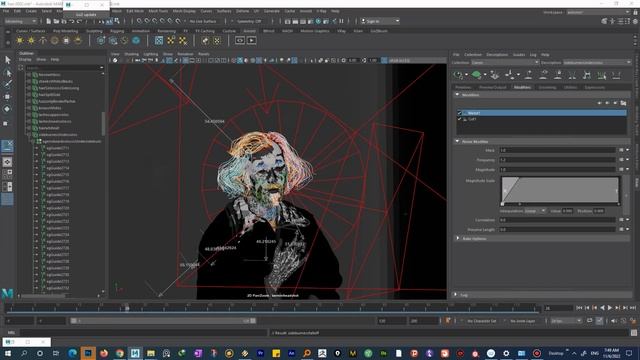Switch to the Primitives tab

[x=463, y=87]
